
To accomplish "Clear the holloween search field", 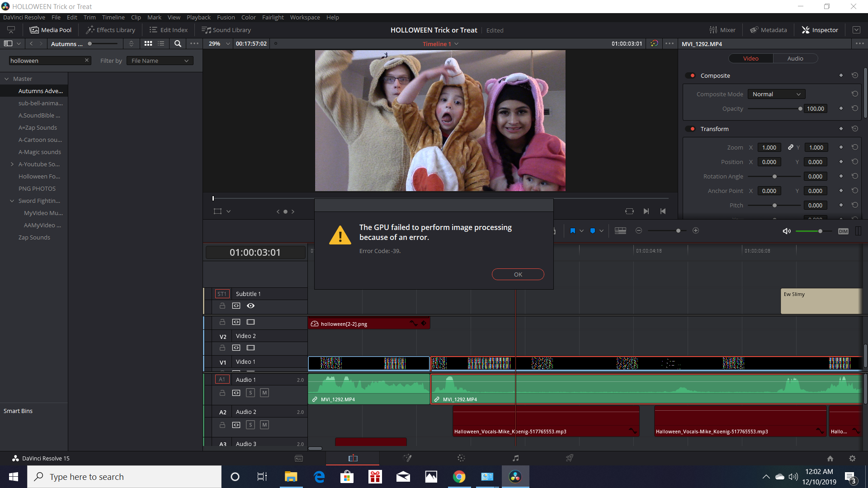I will (87, 60).
